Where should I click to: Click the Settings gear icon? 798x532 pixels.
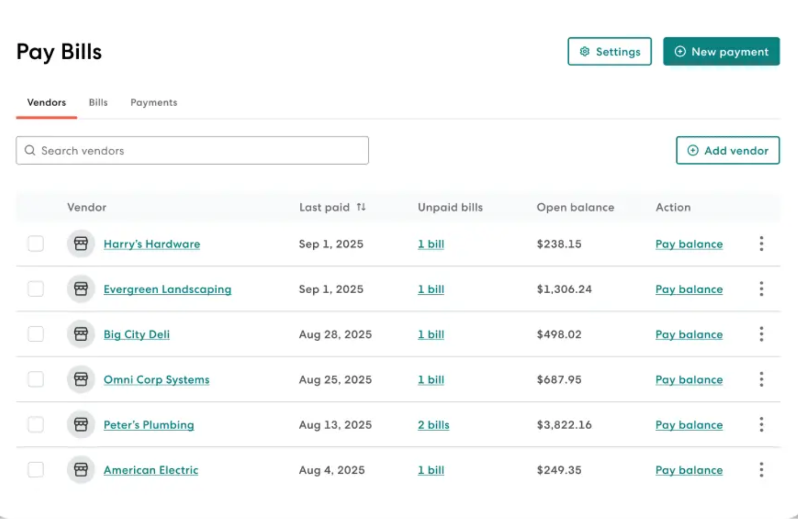tap(583, 51)
